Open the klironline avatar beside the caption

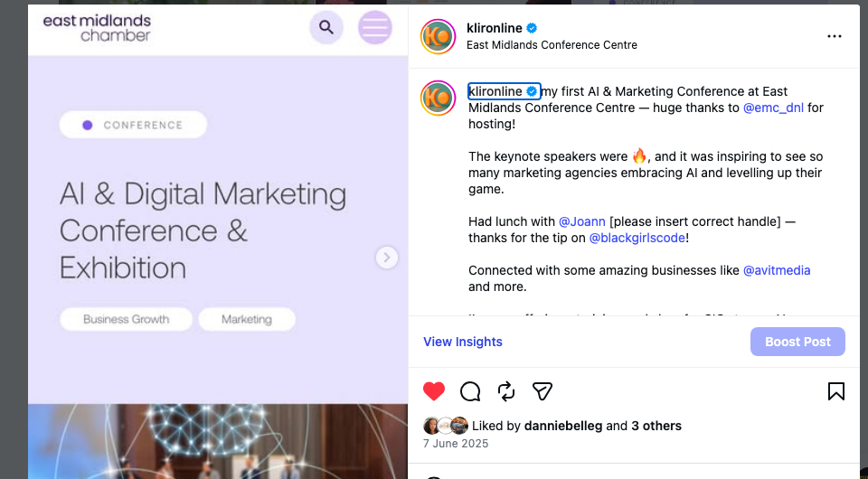point(438,98)
